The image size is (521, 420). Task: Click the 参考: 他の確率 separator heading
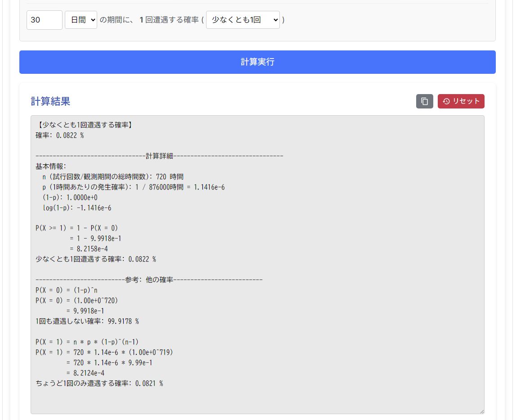point(149,280)
